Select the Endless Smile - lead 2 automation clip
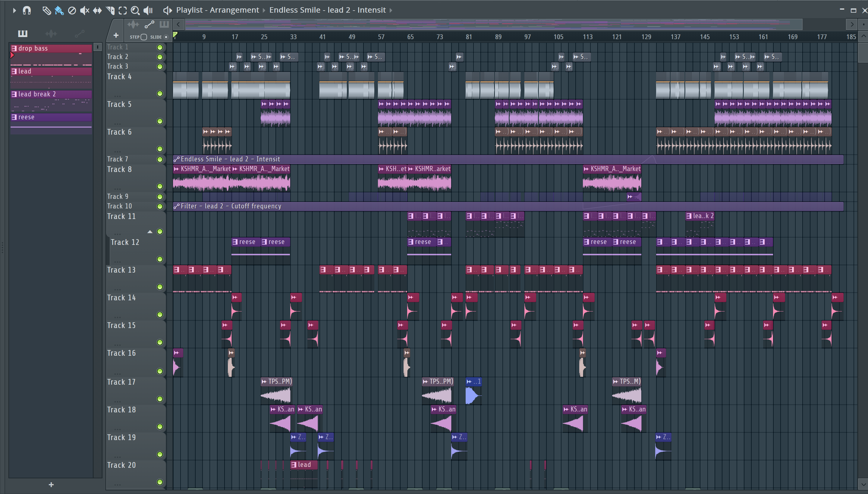Image resolution: width=868 pixels, height=494 pixels. 508,159
